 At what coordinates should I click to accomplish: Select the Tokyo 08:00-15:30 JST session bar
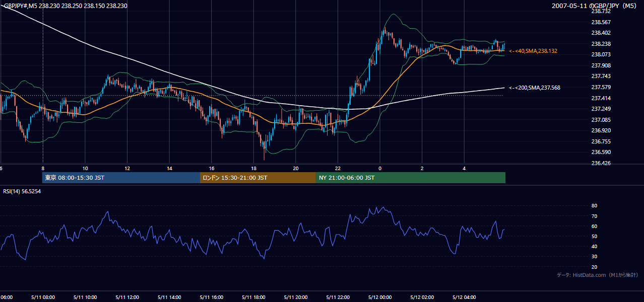pyautogui.click(x=121, y=178)
